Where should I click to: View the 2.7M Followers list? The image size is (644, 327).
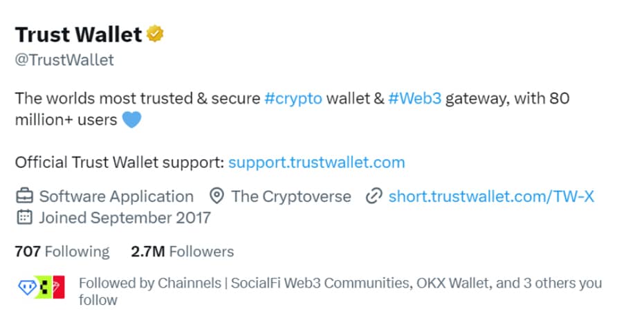coord(182,252)
